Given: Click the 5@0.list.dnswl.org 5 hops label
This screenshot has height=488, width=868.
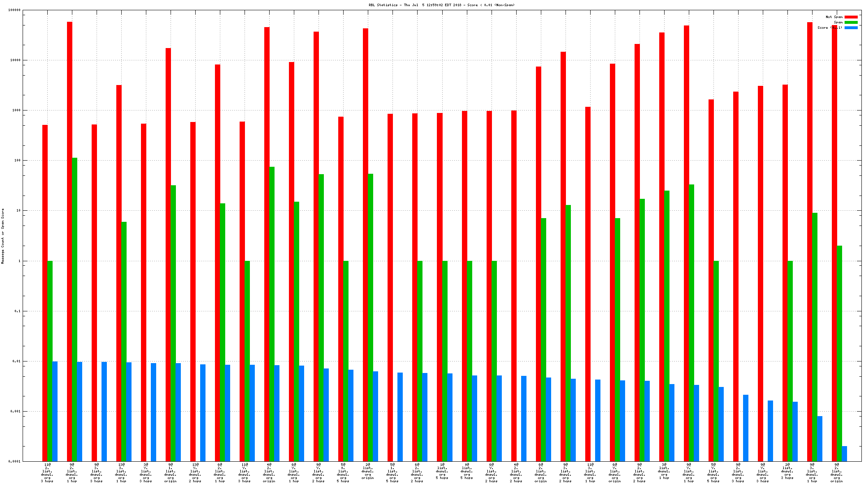Looking at the screenshot, I should (343, 472).
